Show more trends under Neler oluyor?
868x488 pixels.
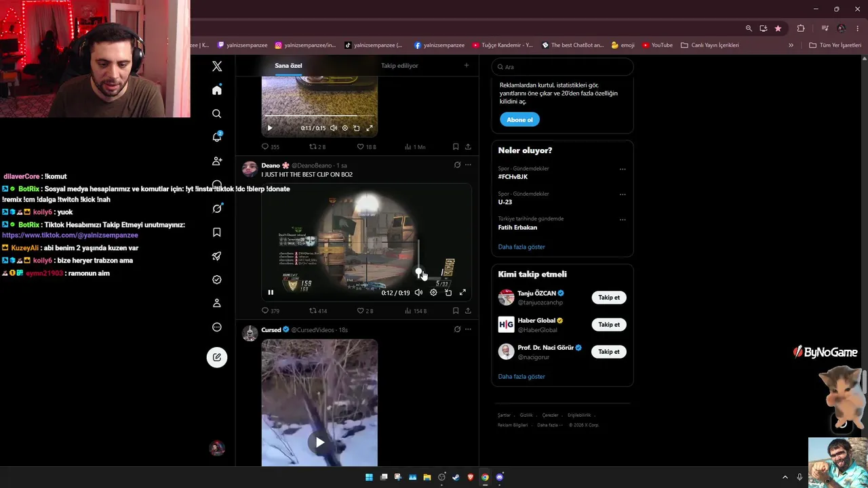point(521,247)
